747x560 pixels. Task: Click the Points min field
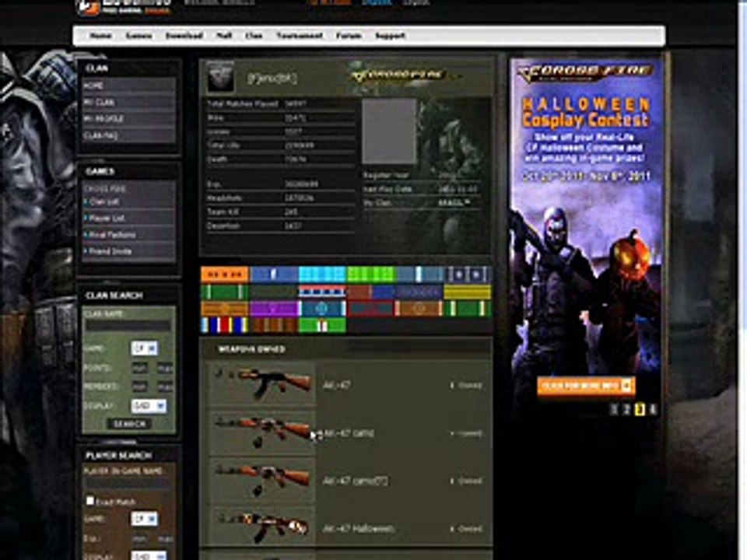pyautogui.click(x=139, y=368)
